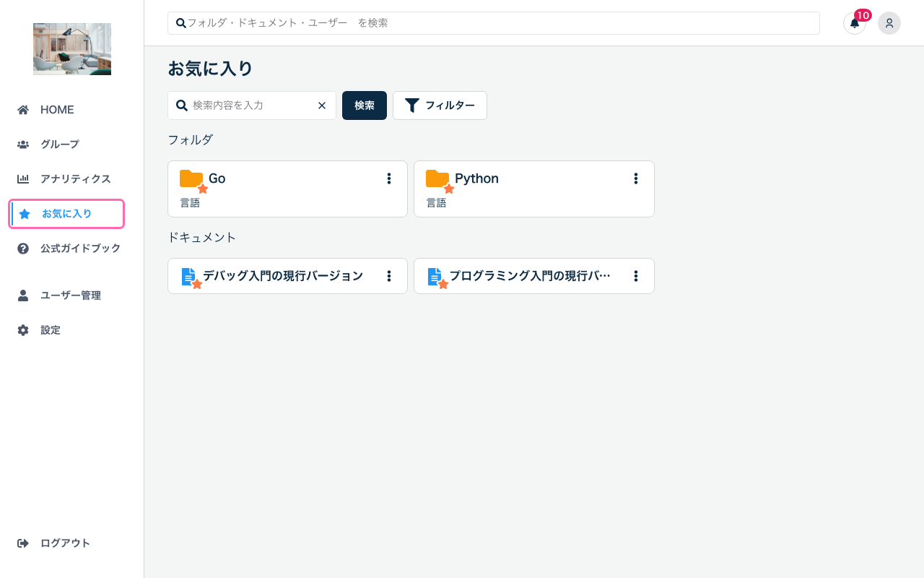Open the HOME section from the sidebar

pos(23,109)
